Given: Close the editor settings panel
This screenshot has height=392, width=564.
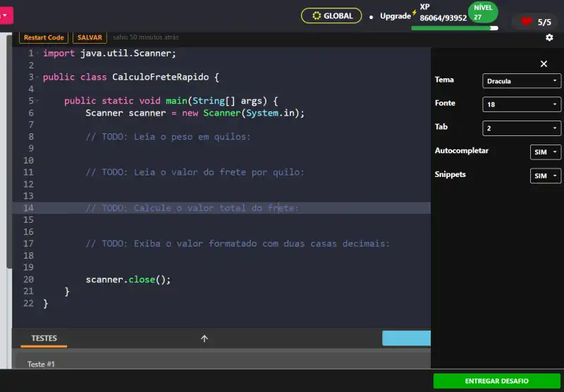Looking at the screenshot, I should (544, 64).
